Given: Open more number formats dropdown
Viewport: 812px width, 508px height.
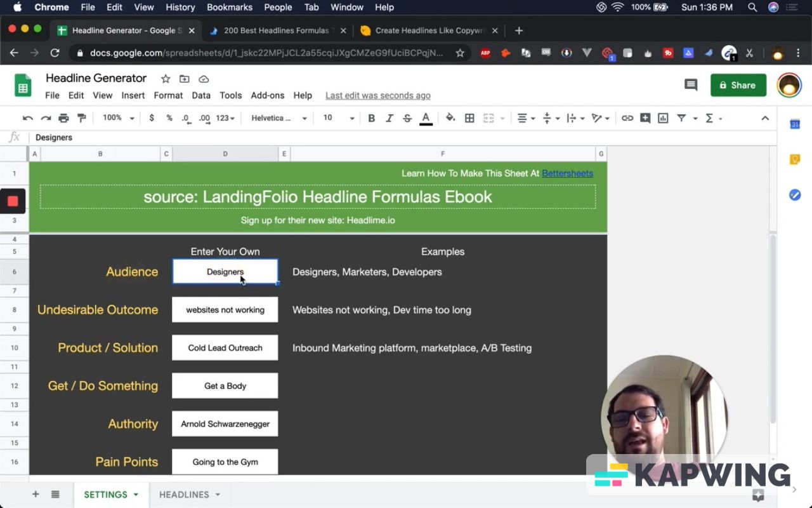Looking at the screenshot, I should [x=225, y=118].
